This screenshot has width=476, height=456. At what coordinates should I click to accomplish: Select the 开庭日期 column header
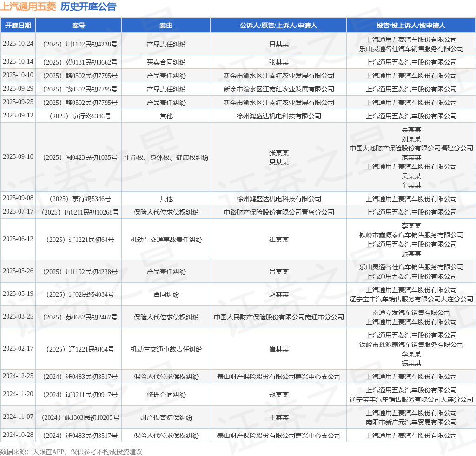tap(18, 26)
